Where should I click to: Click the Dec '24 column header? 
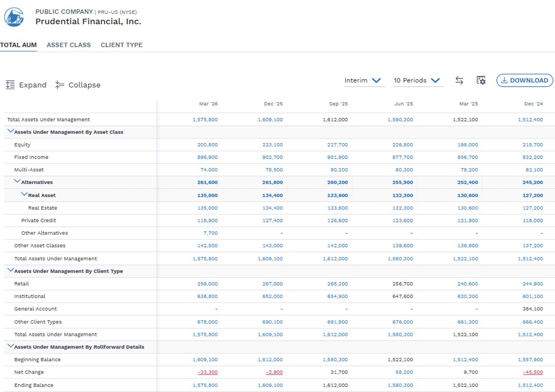533,104
